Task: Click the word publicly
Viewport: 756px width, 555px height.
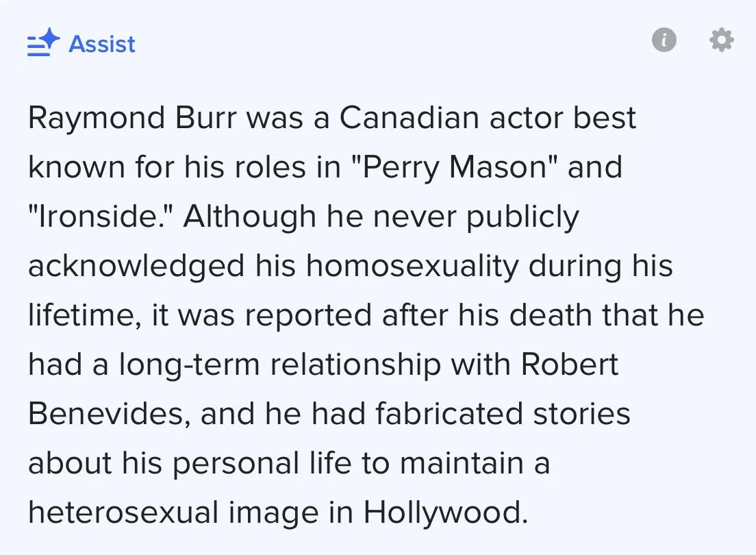Action: click(522, 217)
